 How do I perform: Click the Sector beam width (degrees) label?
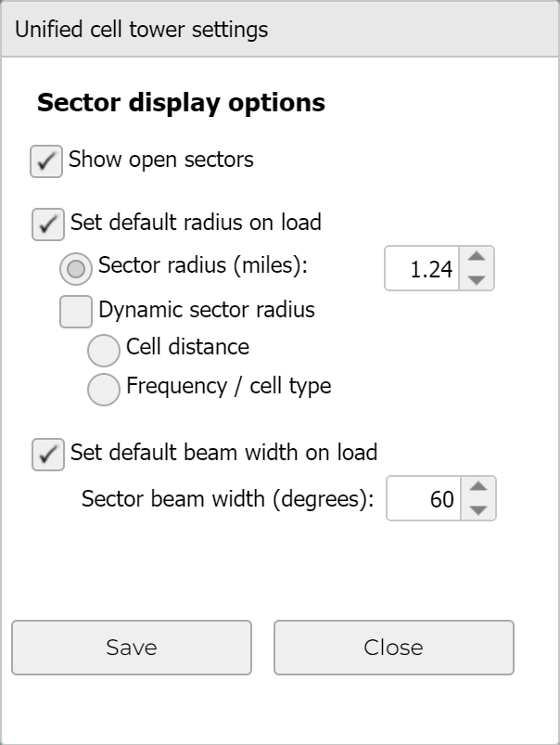(x=227, y=499)
